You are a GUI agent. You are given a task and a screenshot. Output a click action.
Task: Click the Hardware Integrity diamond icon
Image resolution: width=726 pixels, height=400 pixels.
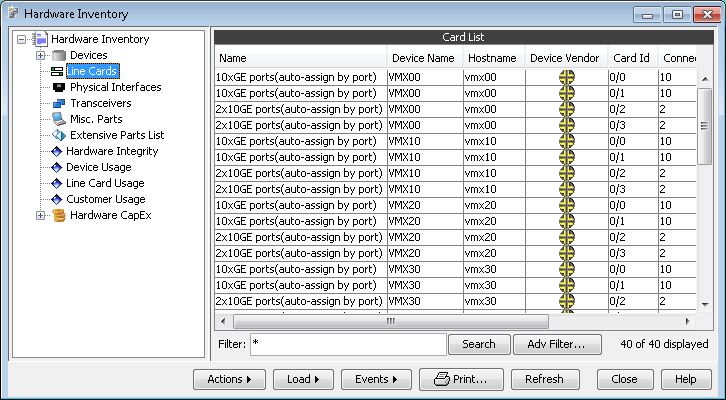(x=58, y=151)
